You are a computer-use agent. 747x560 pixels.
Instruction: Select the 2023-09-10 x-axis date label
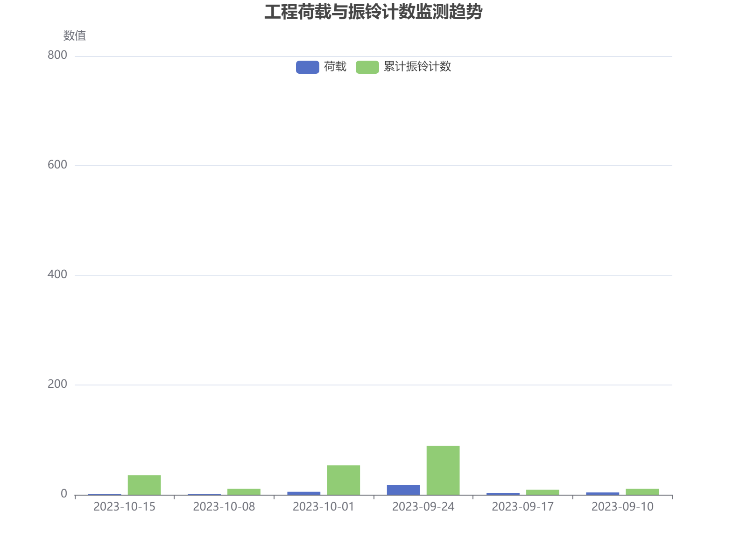click(x=622, y=507)
